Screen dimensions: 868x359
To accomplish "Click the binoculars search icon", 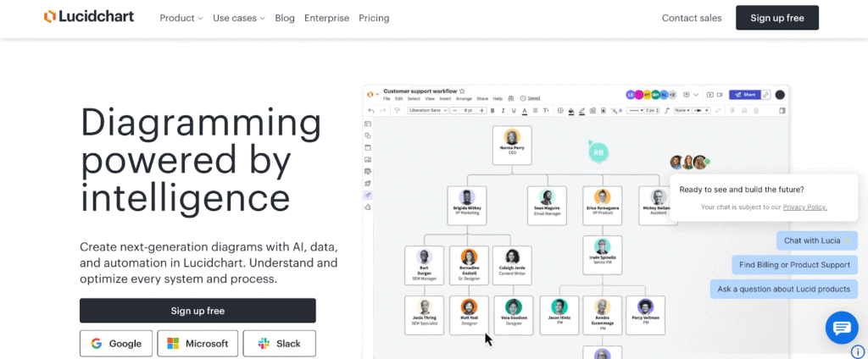I will (x=511, y=98).
